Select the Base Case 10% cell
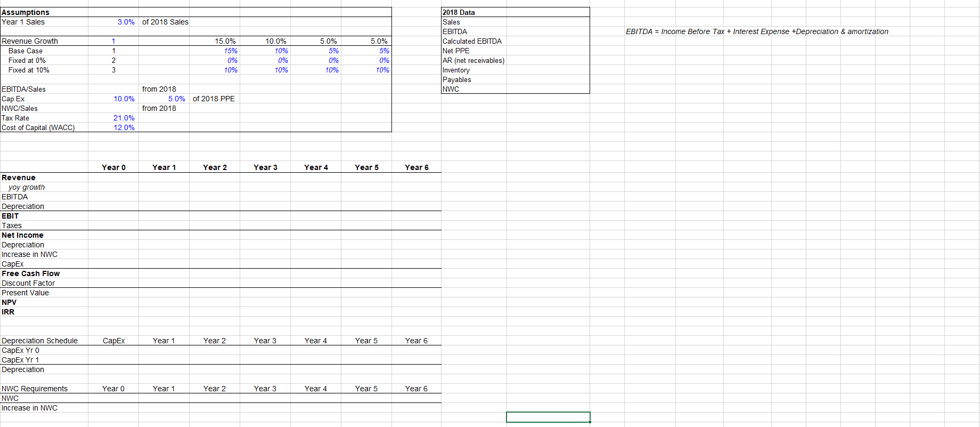980x427 pixels. pyautogui.click(x=281, y=51)
